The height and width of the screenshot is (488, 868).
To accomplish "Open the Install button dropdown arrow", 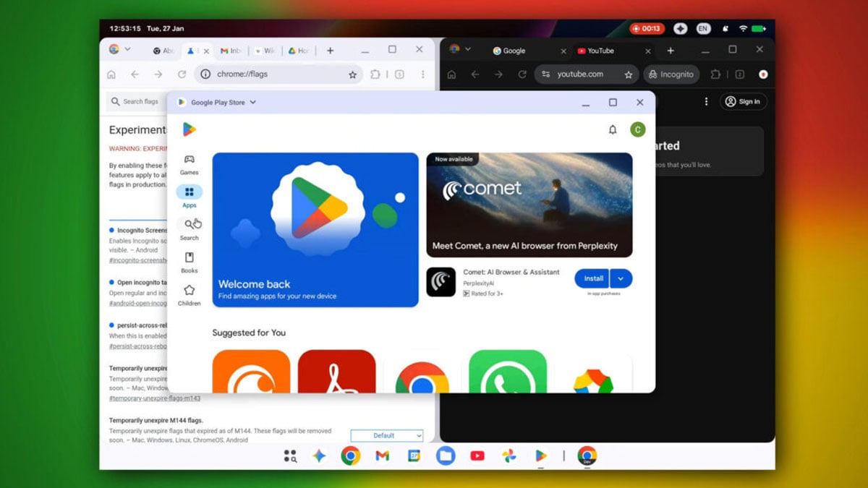I will click(621, 278).
